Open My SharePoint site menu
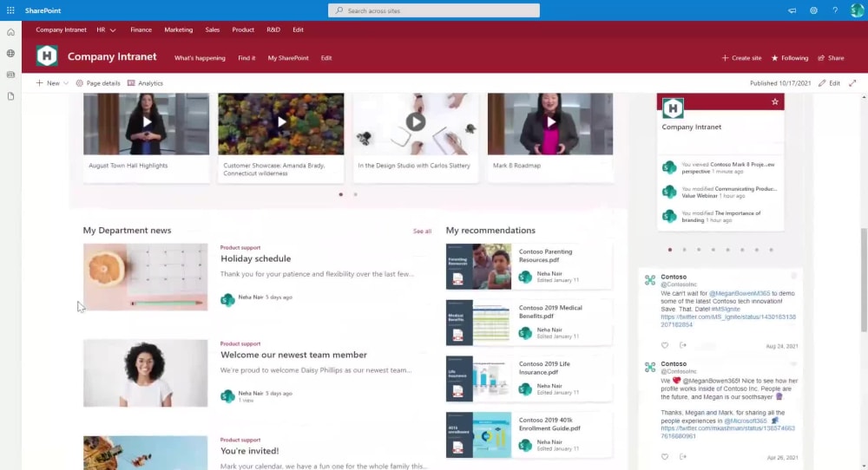This screenshot has width=868, height=470. pos(288,58)
